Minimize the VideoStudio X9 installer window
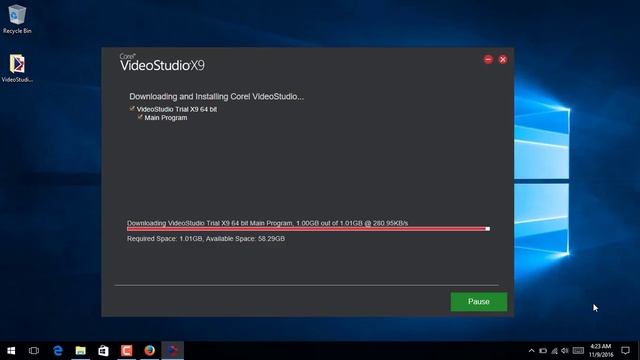Viewport: 640px width, 360px height. (x=488, y=60)
